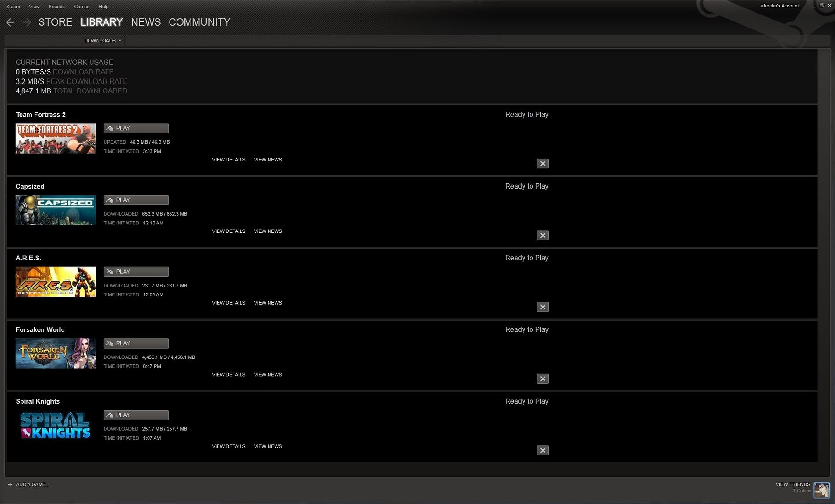View news for Team Fortress 2

[x=268, y=160]
